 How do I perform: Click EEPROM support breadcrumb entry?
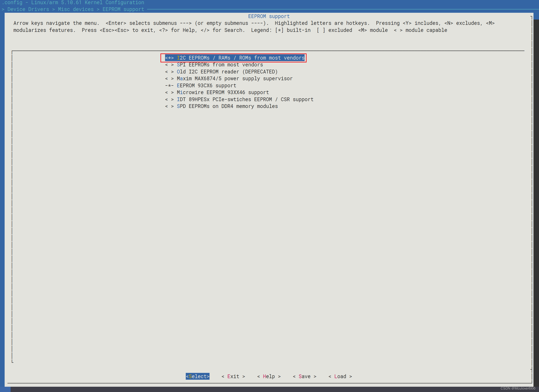[x=123, y=9]
